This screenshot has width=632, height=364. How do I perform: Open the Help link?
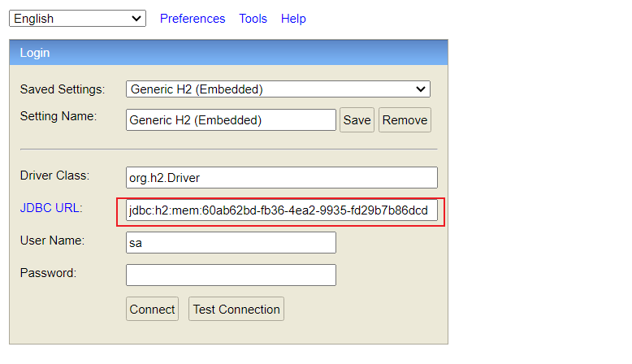293,19
